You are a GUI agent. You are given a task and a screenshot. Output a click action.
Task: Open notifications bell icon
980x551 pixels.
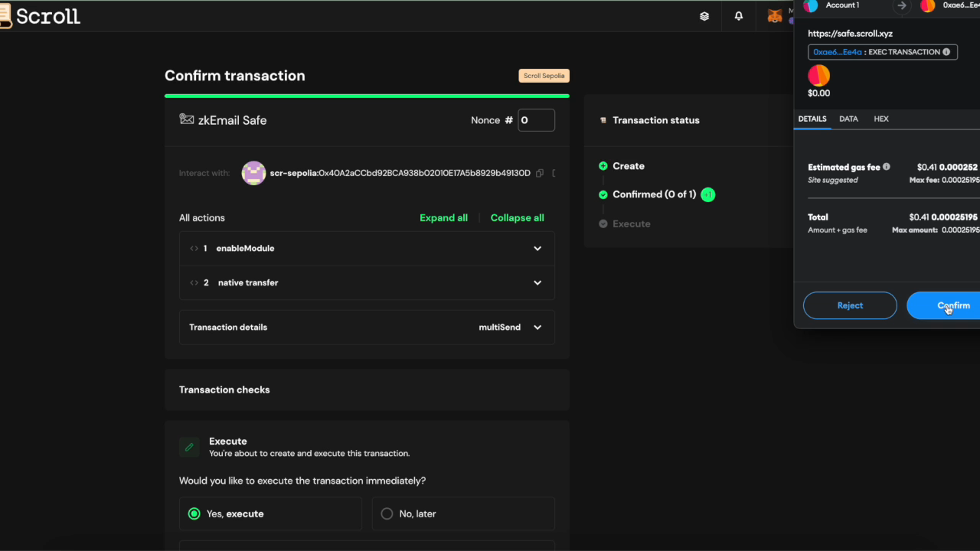tap(739, 16)
